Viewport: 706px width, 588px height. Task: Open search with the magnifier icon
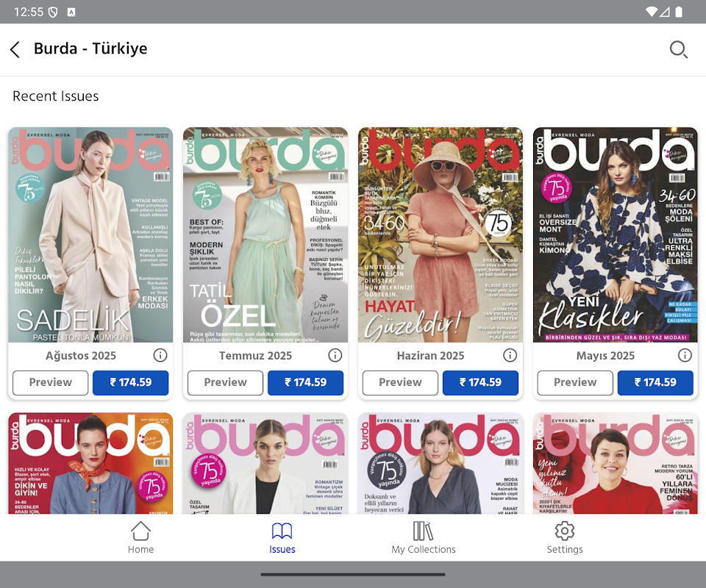[678, 49]
